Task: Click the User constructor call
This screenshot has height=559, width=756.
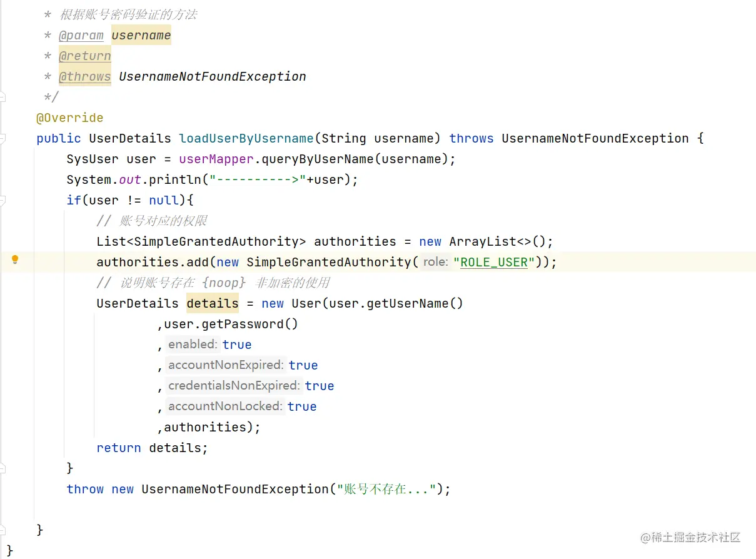Action: pyautogui.click(x=306, y=303)
